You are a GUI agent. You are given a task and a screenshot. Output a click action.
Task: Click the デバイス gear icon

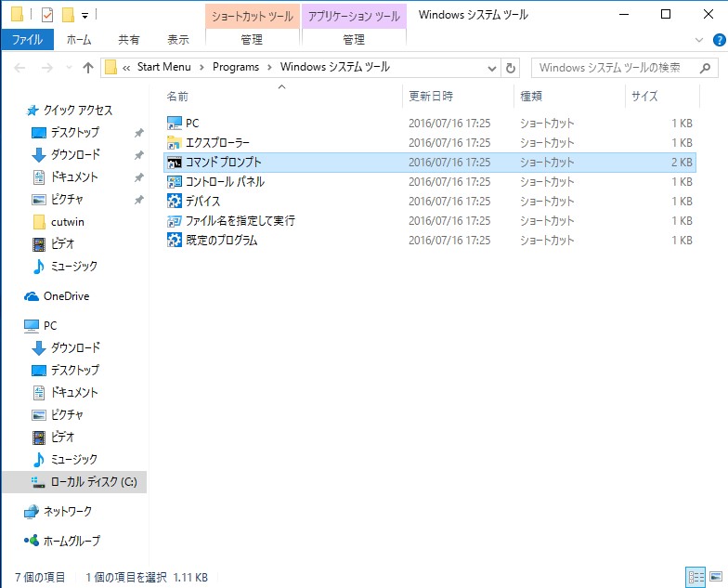pos(175,201)
